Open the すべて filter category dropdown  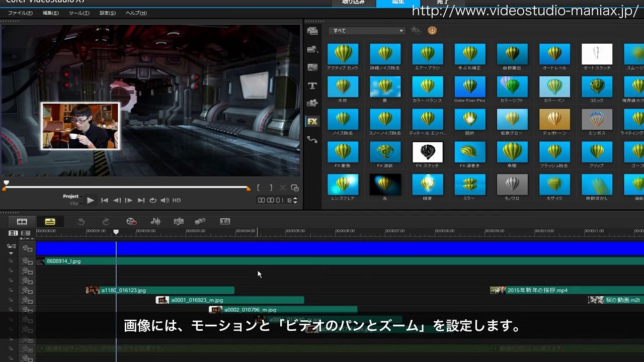click(x=367, y=31)
